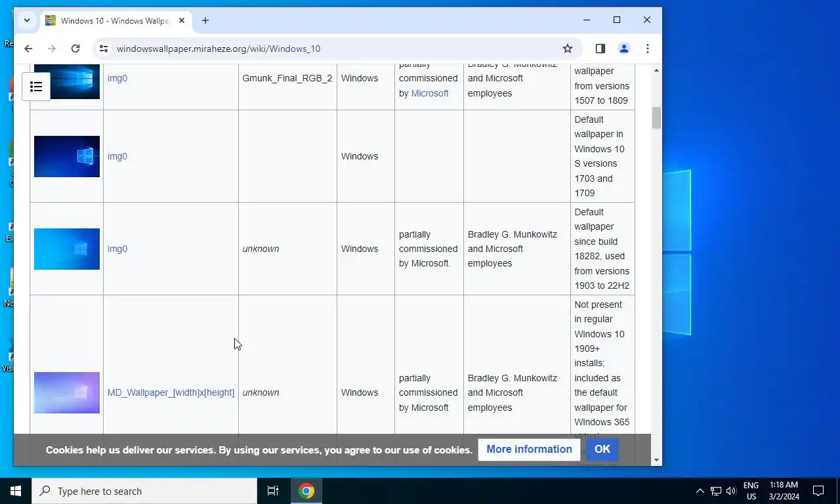840x504 pixels.
Task: Open the purple MD_Wallpaper thumbnail
Action: (67, 392)
